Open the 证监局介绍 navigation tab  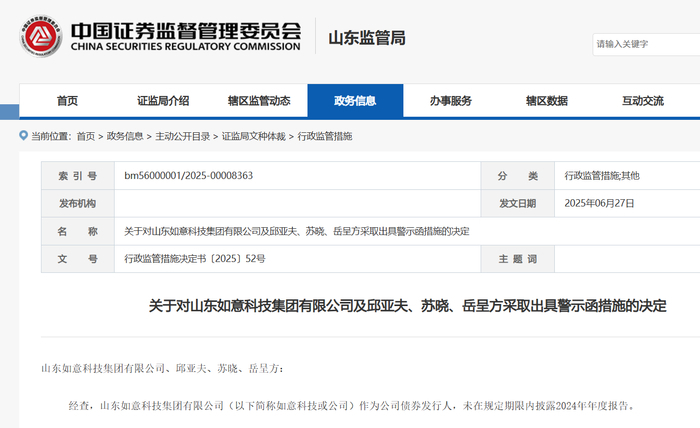(163, 101)
